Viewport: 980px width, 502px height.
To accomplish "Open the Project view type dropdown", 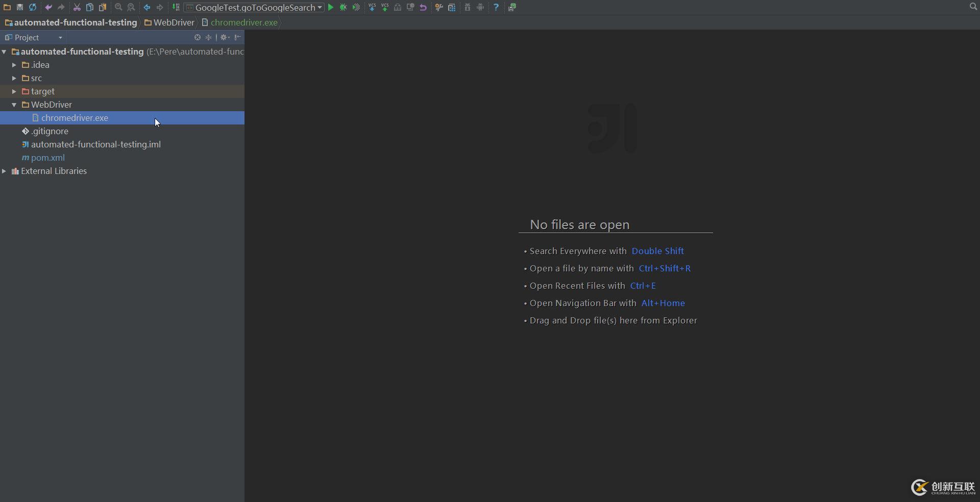I will point(34,37).
